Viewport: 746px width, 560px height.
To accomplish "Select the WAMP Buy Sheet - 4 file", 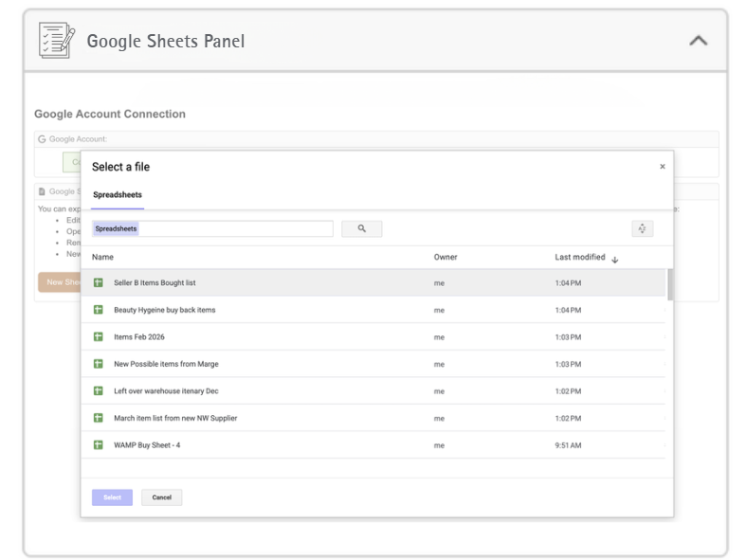I will [x=373, y=445].
